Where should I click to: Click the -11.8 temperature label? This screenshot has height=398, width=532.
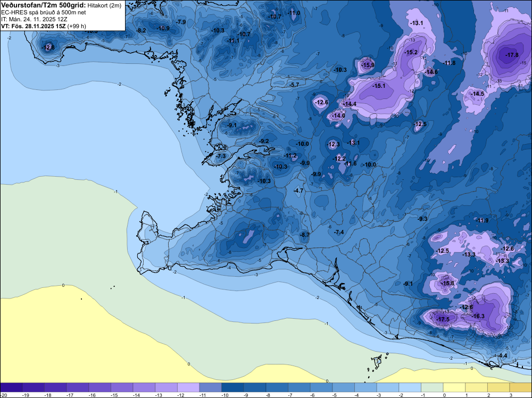point(449,63)
